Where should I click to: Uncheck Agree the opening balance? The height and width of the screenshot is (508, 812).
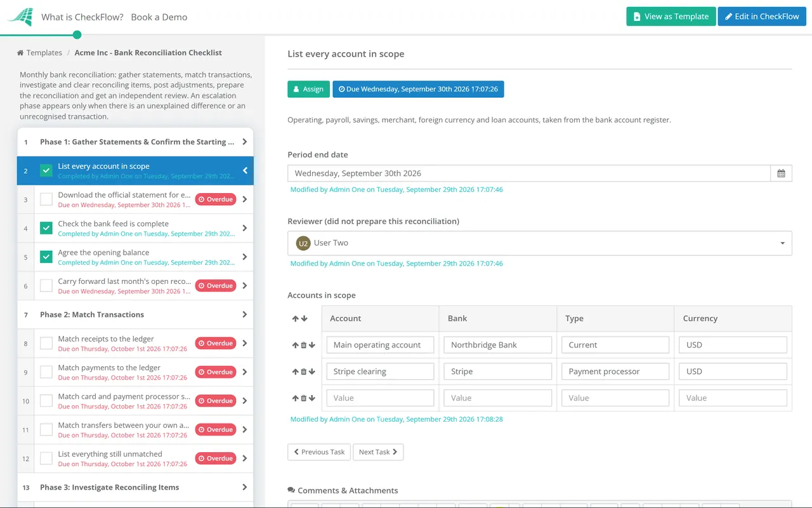pos(46,257)
